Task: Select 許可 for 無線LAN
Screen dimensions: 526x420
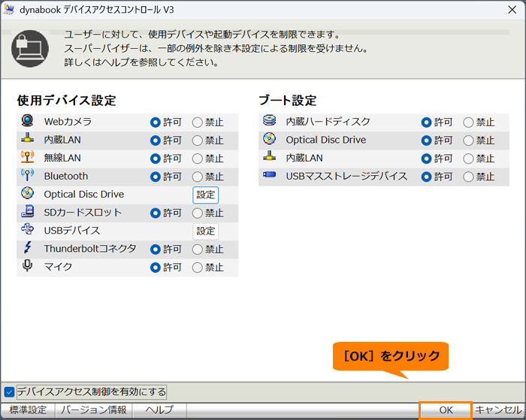Action: point(156,159)
